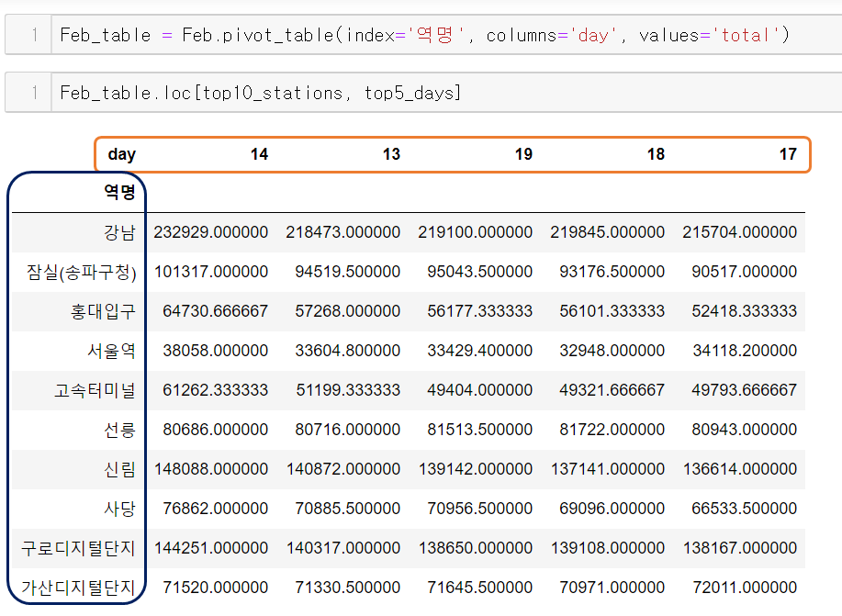Screen dimensions: 842x616
Task: Select row label 구로디지털단지
Action: (78, 548)
